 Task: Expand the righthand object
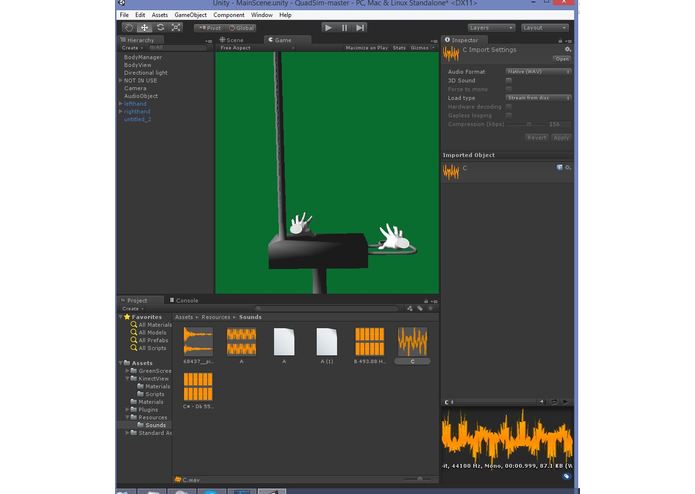click(120, 112)
